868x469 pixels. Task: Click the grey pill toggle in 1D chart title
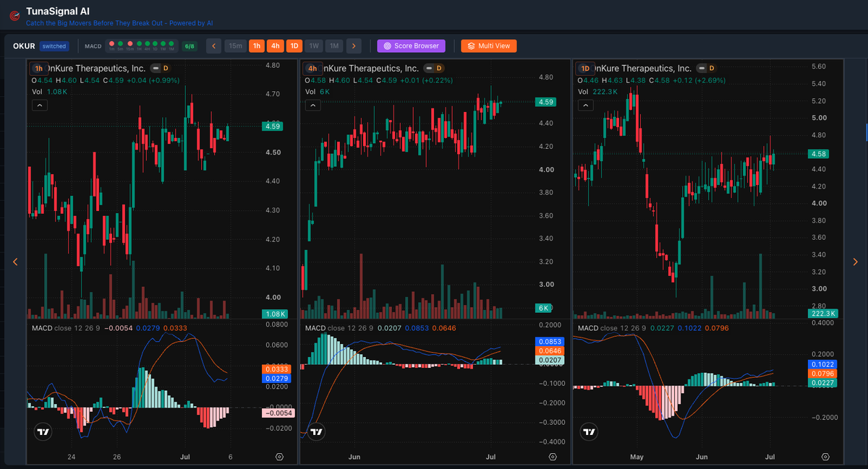coord(700,68)
